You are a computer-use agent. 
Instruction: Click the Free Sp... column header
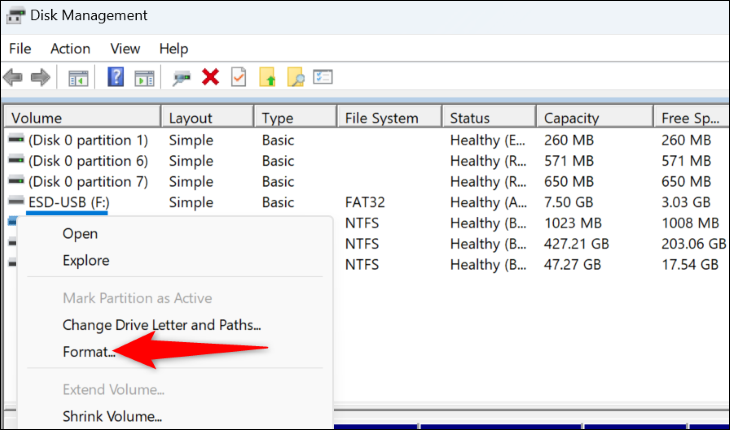(x=691, y=118)
